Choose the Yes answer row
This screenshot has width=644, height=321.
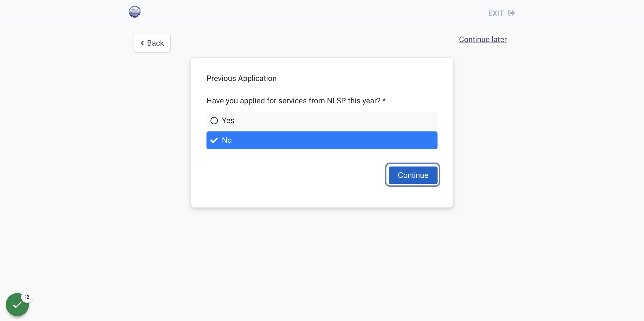[x=322, y=121]
